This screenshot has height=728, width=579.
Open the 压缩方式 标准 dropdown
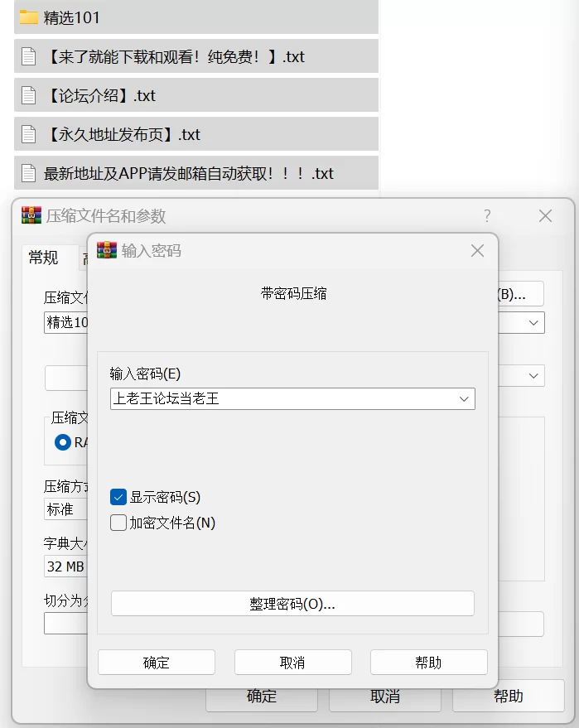point(65,509)
